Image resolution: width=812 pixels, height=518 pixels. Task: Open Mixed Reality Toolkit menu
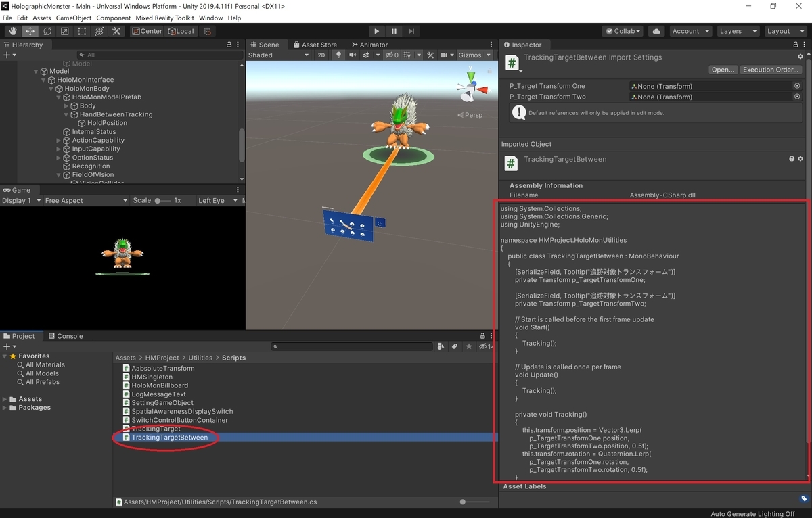tap(164, 18)
